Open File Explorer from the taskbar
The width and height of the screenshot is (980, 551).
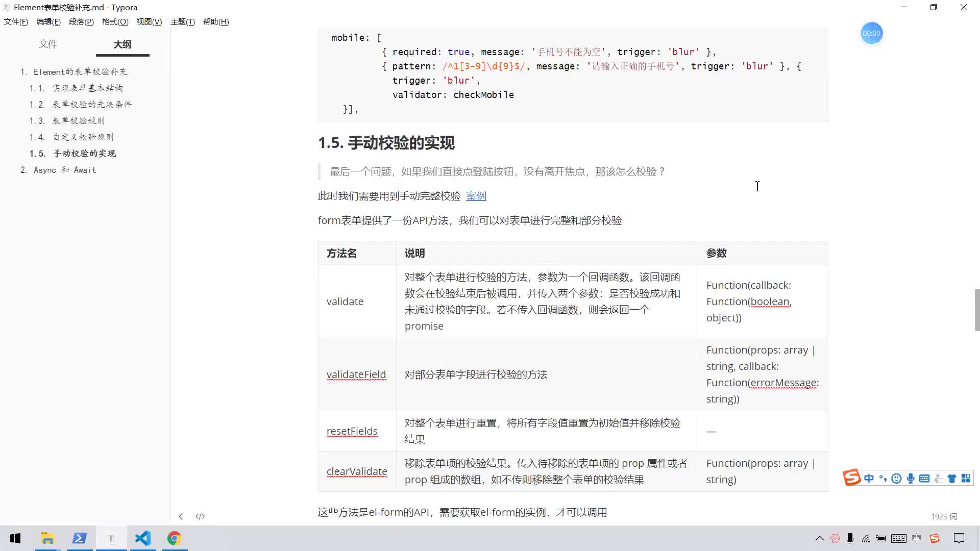pos(47,538)
